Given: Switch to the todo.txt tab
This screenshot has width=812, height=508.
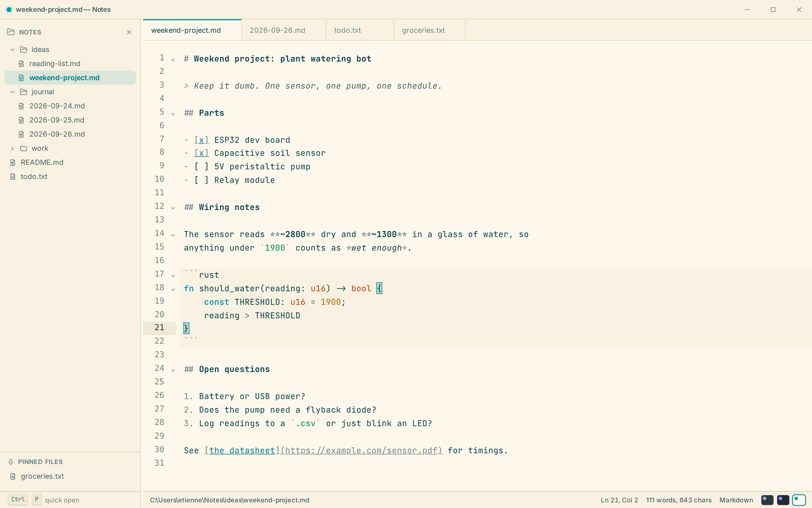Looking at the screenshot, I should (x=360, y=30).
